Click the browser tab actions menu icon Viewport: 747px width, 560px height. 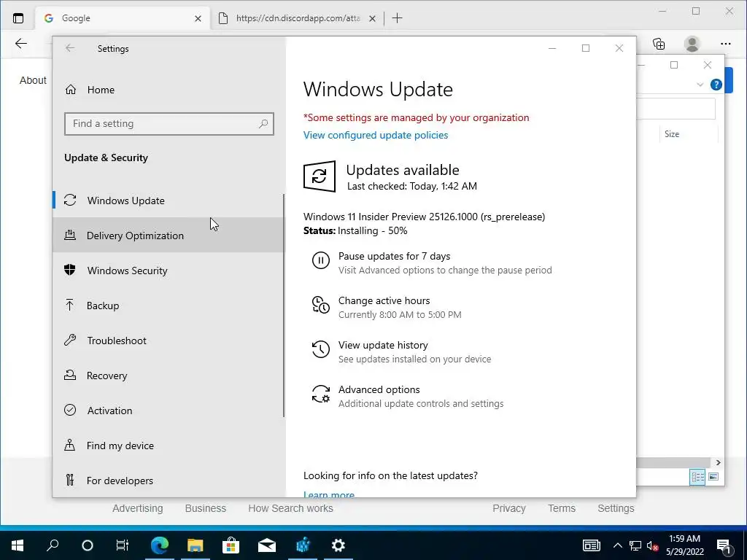click(18, 18)
